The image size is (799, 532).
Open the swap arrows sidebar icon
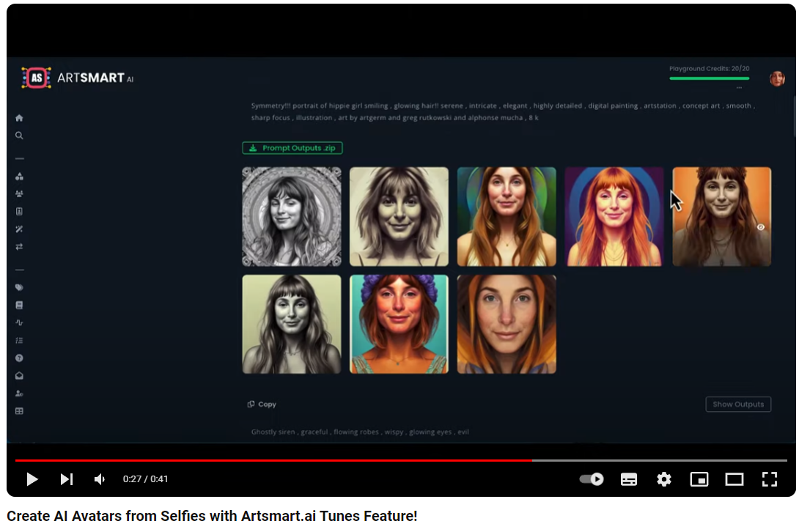pos(19,247)
